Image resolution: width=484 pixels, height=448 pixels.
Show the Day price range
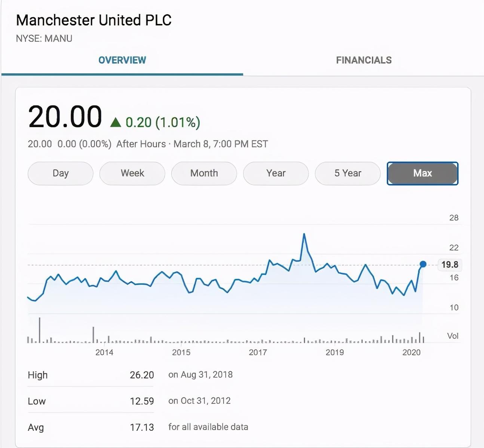tap(60, 173)
